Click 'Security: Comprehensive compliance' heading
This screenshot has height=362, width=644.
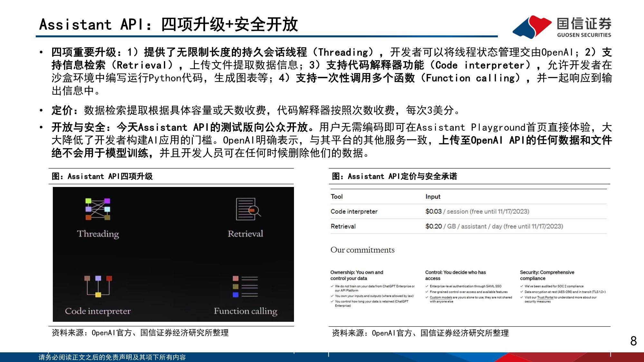(x=547, y=275)
